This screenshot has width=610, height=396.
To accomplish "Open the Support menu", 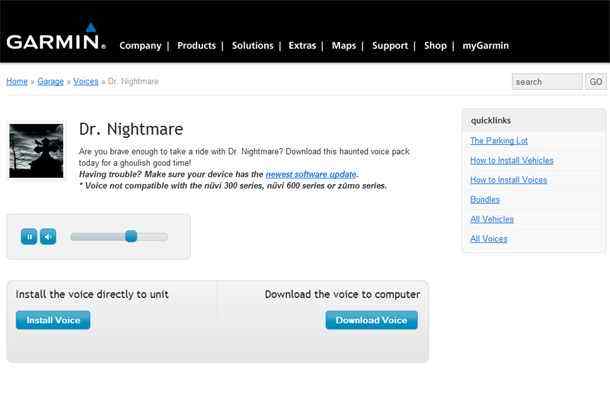I will 390,46.
